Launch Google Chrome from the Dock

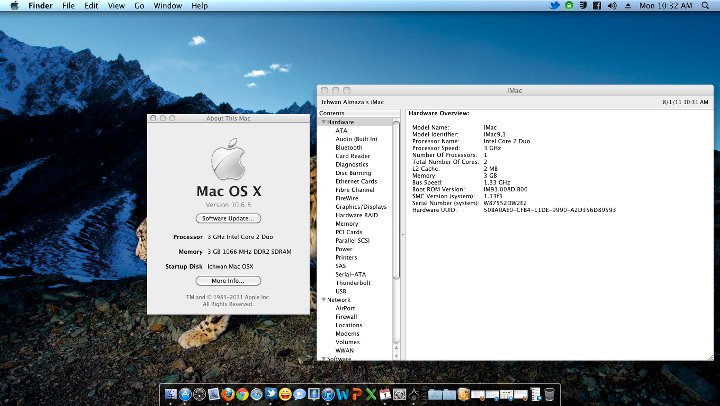coord(242,394)
